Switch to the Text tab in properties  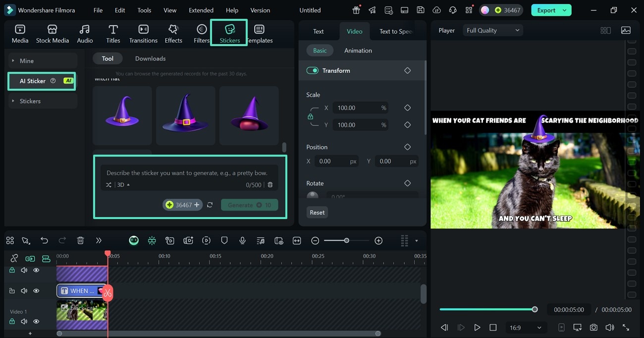[319, 31]
